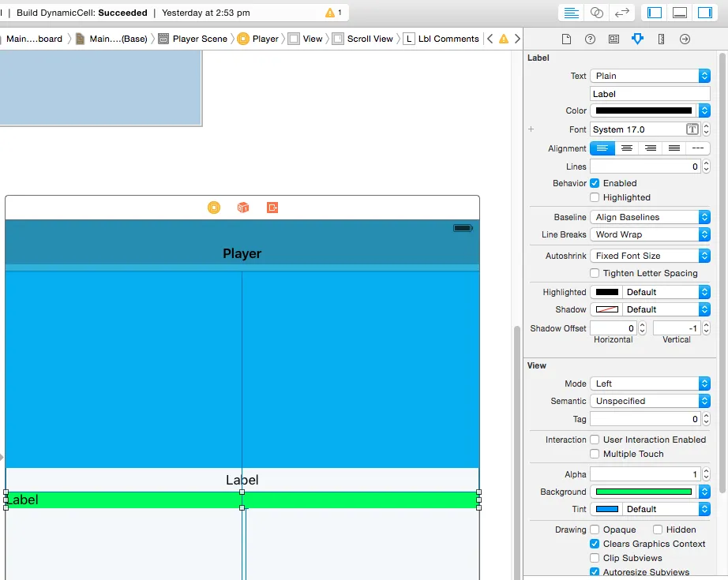The image size is (728, 580).
Task: Open the Autoshrink dropdown
Action: 650,256
